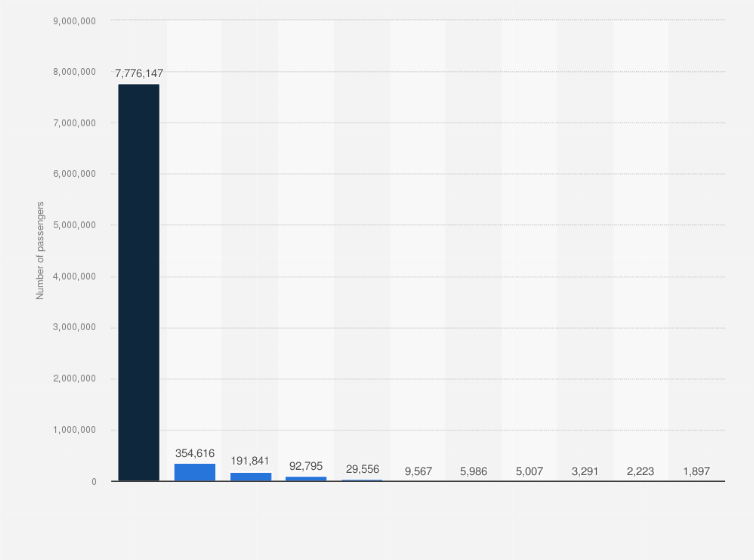Image resolution: width=754 pixels, height=560 pixels.
Task: Select the blue bar labeled 354,616
Action: click(195, 472)
